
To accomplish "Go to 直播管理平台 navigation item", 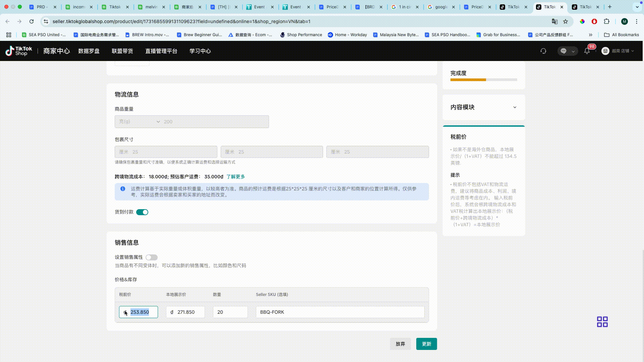I will pyautogui.click(x=161, y=51).
